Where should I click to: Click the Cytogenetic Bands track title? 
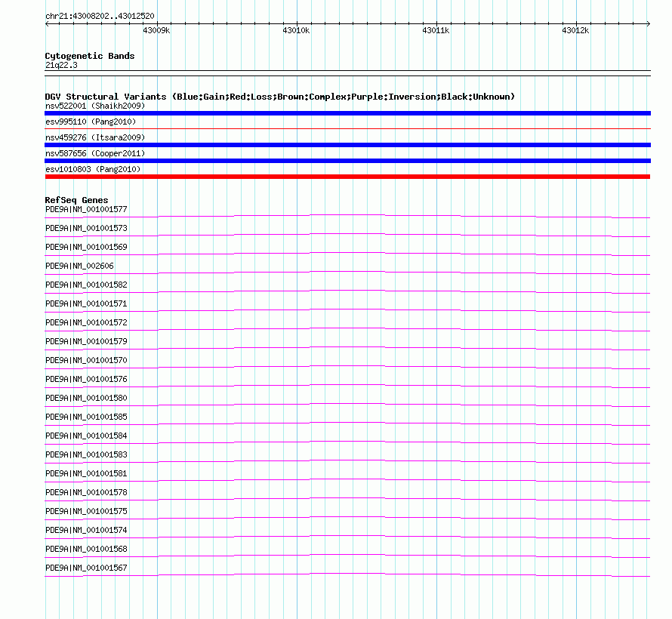[90, 56]
